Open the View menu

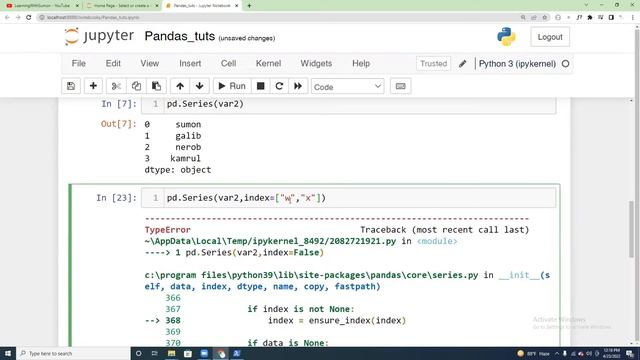(150, 64)
